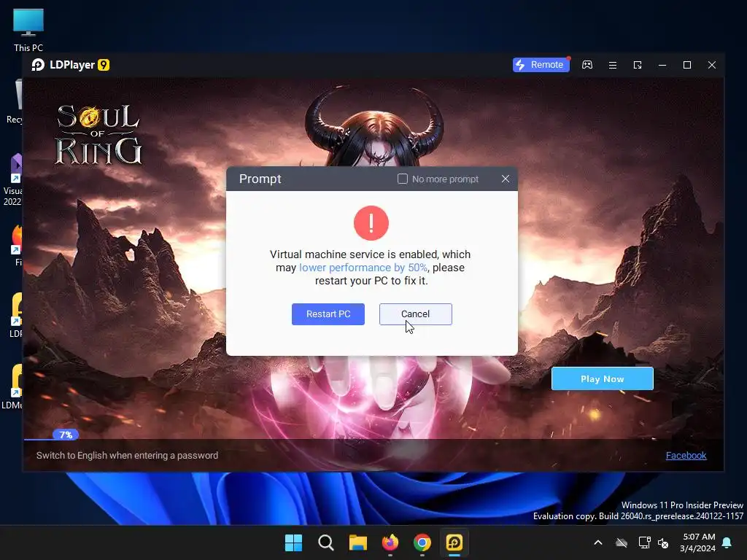747x560 pixels.
Task: Open the LDPlayer hamburger menu
Action: tap(613, 65)
